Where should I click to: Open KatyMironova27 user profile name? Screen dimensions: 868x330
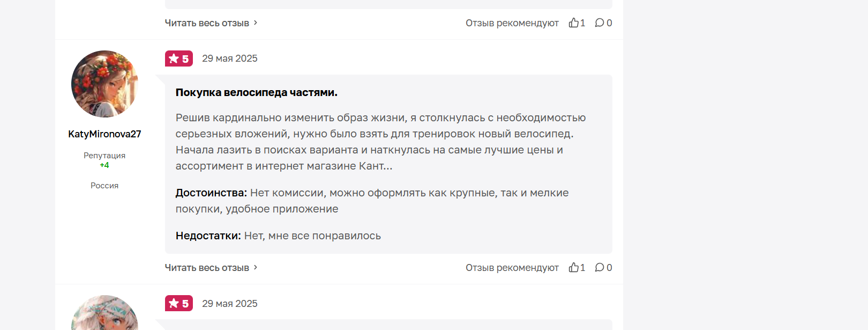pyautogui.click(x=104, y=134)
